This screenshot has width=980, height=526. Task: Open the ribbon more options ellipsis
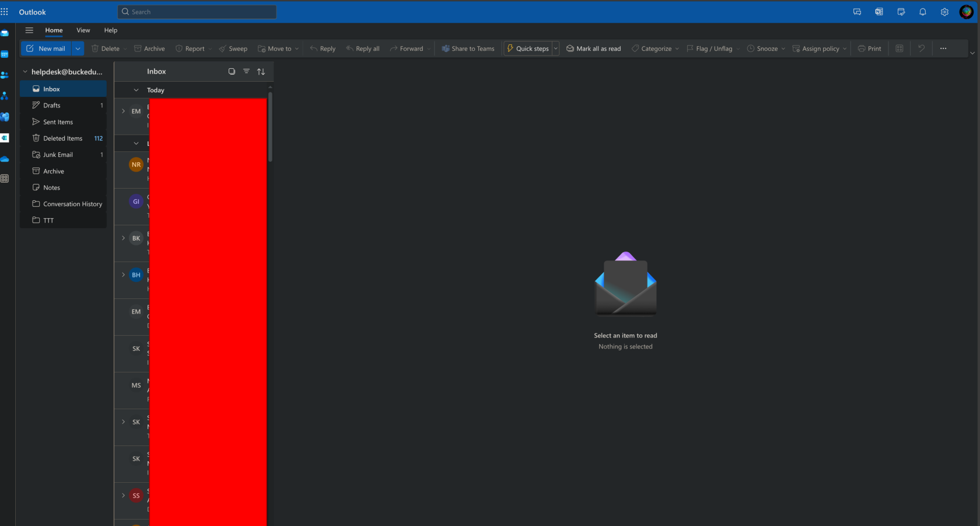click(x=943, y=48)
